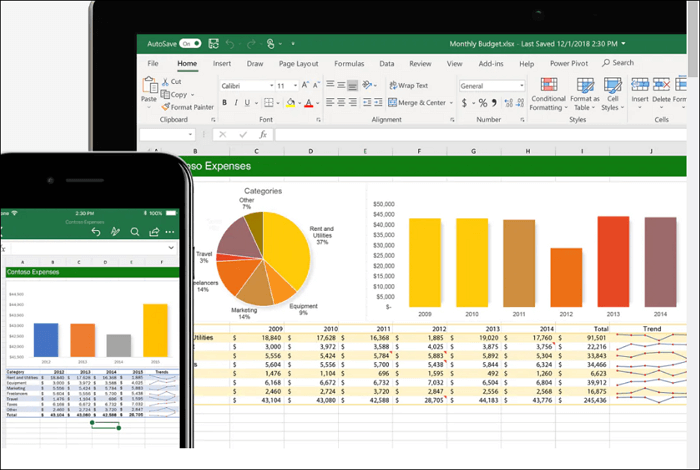This screenshot has width=700, height=470.
Task: Toggle Bold formatting
Action: click(x=224, y=103)
